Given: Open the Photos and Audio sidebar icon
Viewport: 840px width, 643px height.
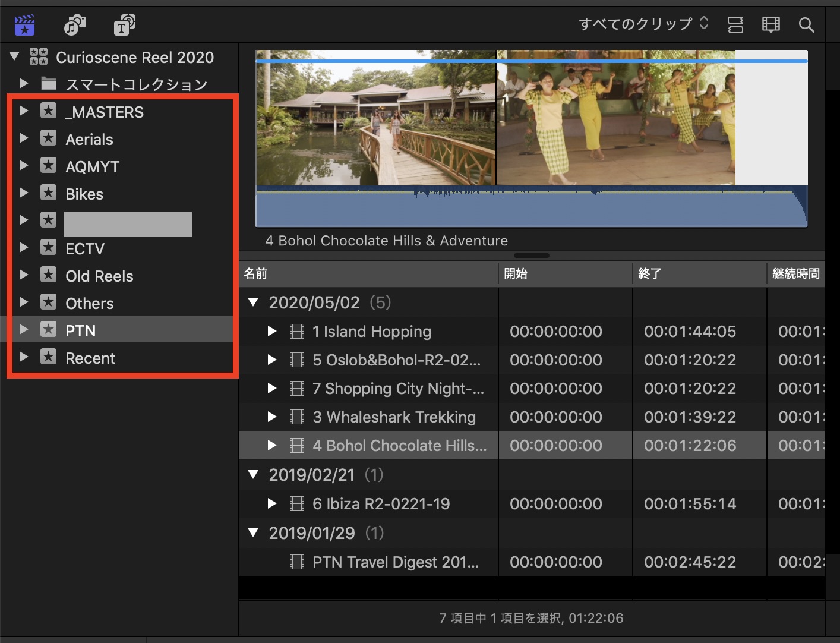Looking at the screenshot, I should [74, 24].
